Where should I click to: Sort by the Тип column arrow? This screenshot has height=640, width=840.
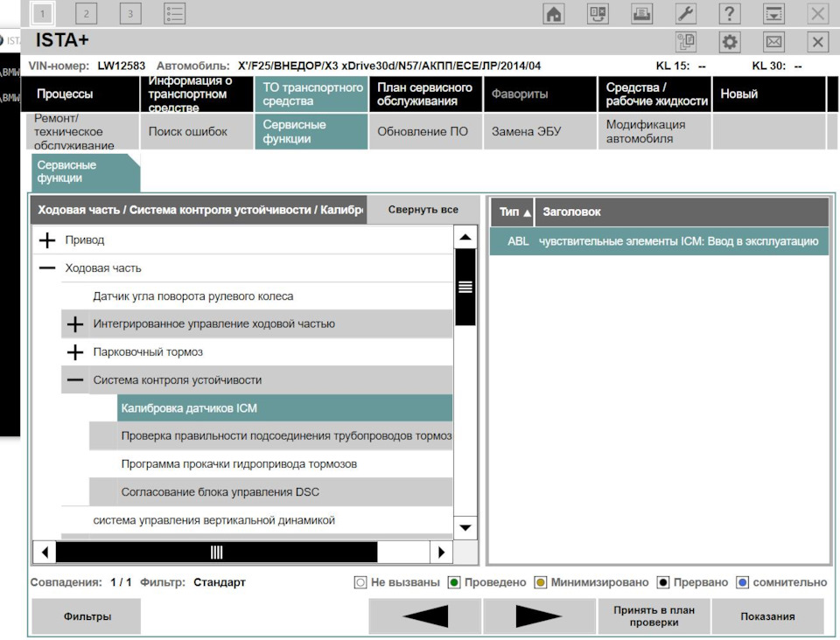pos(527,212)
